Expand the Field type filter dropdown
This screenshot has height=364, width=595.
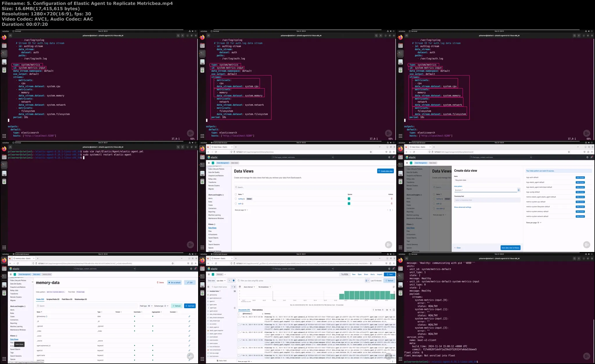point(146,306)
